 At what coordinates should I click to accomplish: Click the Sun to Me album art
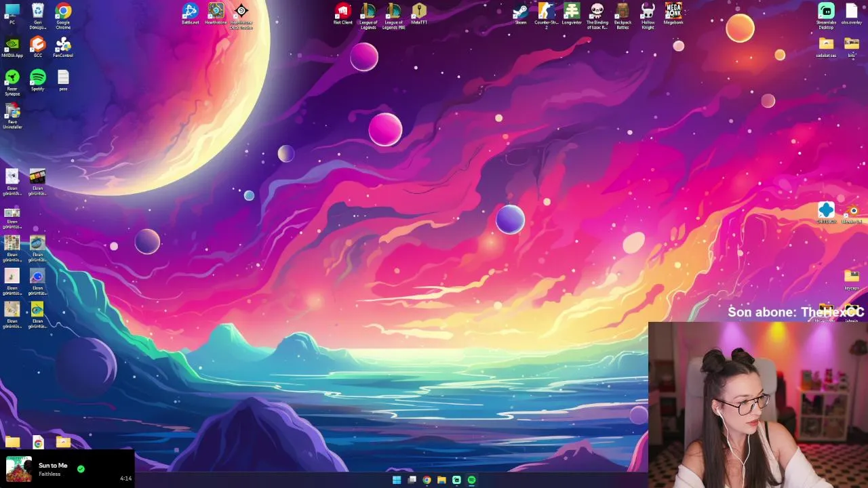click(18, 469)
